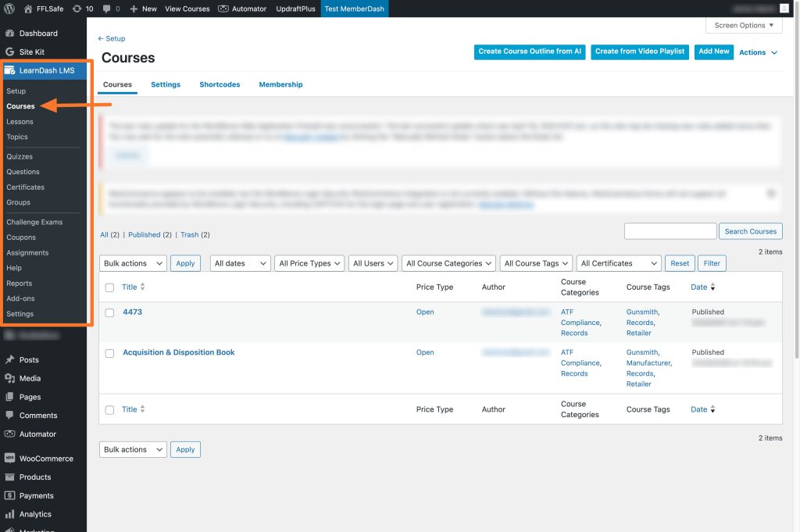Show Trash (2) courses
Image resolution: width=800 pixels, height=532 pixels.
(x=195, y=234)
